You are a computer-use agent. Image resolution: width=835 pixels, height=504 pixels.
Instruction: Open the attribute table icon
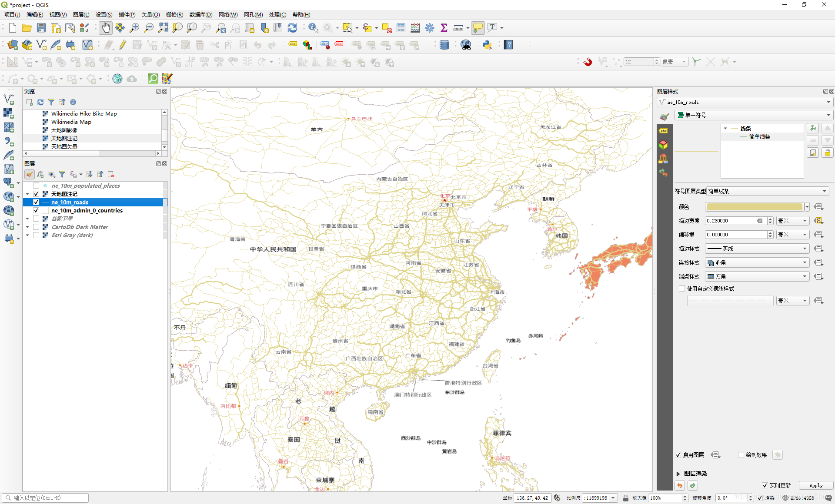click(x=401, y=28)
